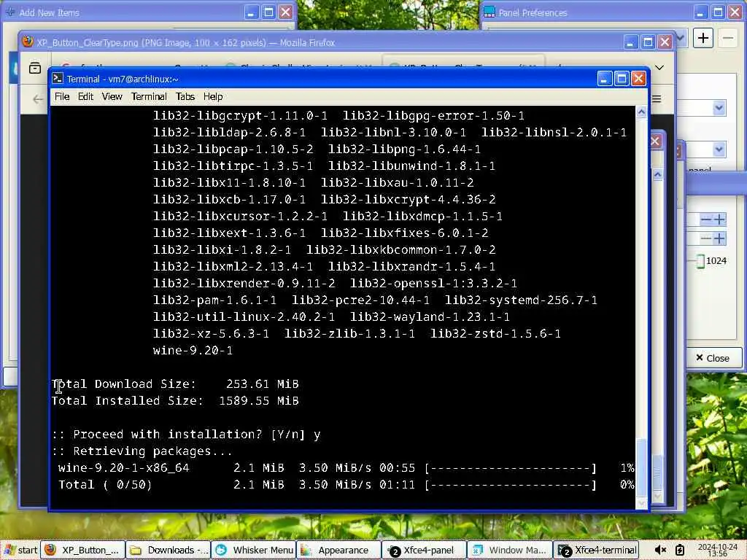
Task: Increase the upper stepper in Panel Preferences
Action: tap(719, 219)
